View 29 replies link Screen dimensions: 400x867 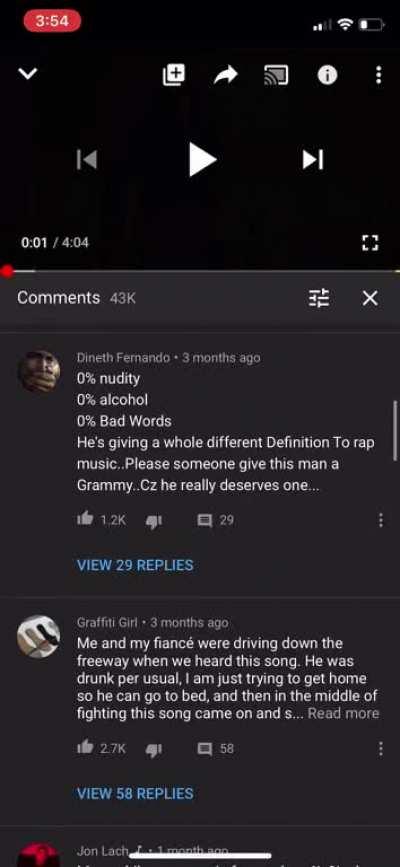click(135, 565)
